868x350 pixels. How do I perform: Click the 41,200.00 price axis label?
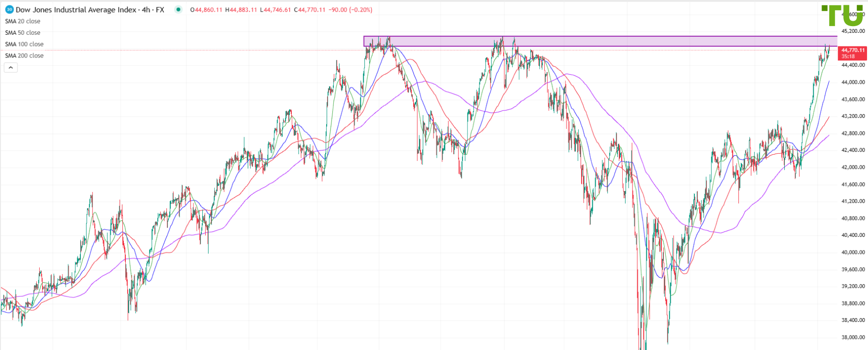tap(853, 201)
